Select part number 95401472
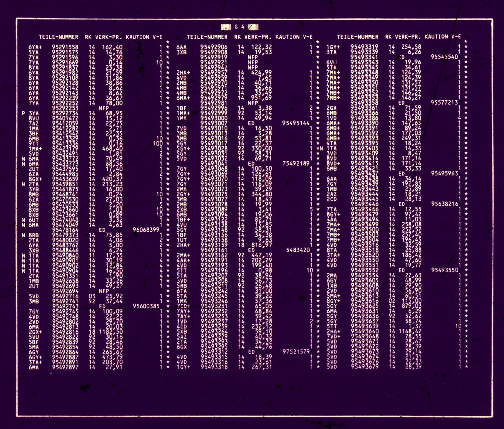Screen dimensions: 504x429 point(65,118)
